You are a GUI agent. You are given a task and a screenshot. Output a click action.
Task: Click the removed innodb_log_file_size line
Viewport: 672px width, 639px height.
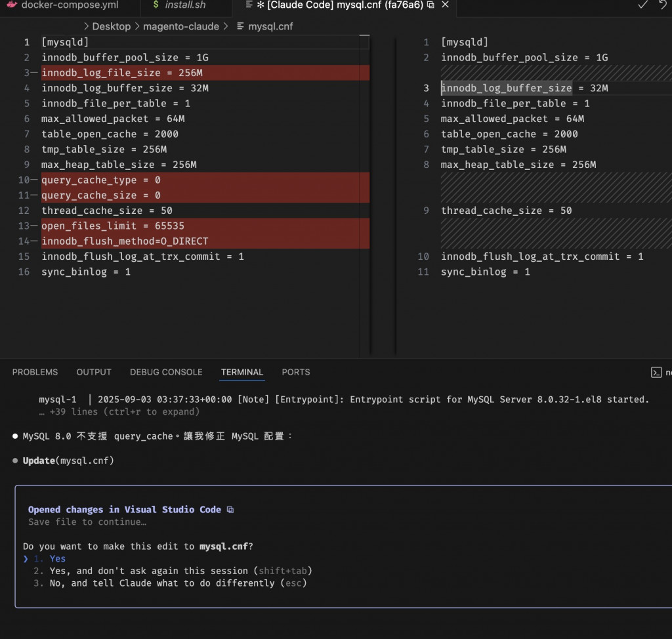[x=122, y=73]
